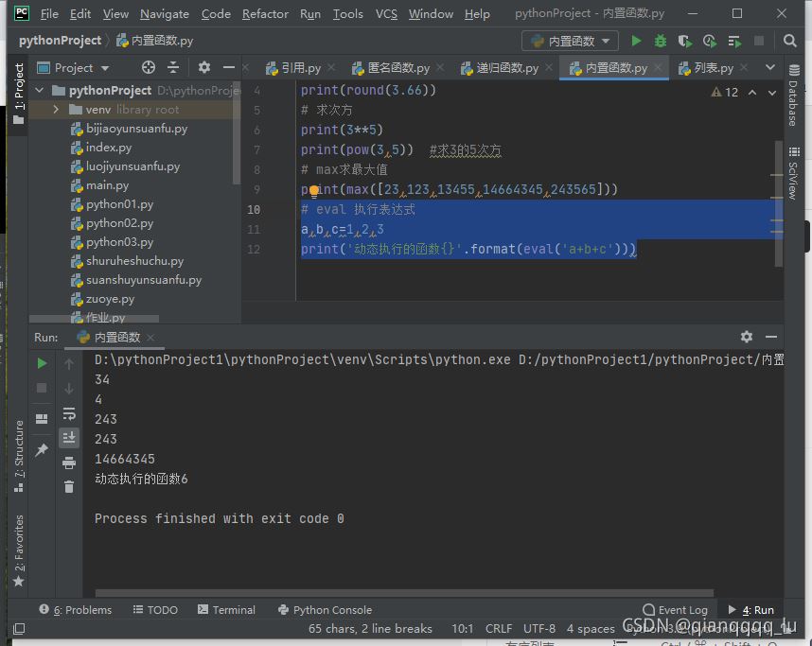812x646 pixels.
Task: Open Event Log from status bar
Action: [x=675, y=610]
